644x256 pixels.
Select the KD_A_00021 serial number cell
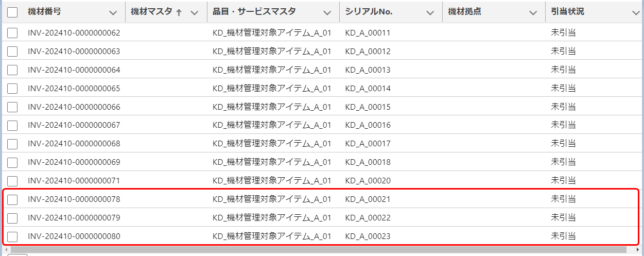click(368, 199)
